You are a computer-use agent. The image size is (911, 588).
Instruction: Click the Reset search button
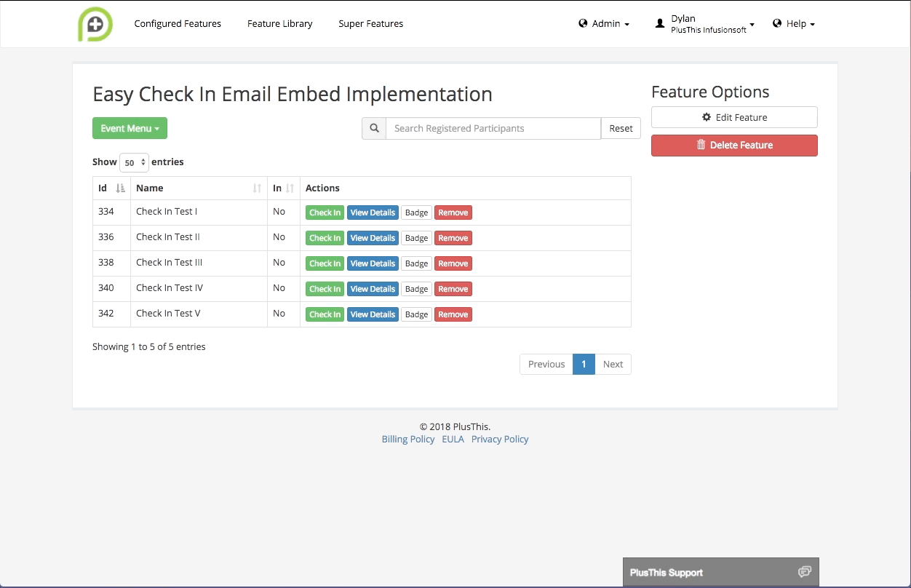pyautogui.click(x=621, y=128)
